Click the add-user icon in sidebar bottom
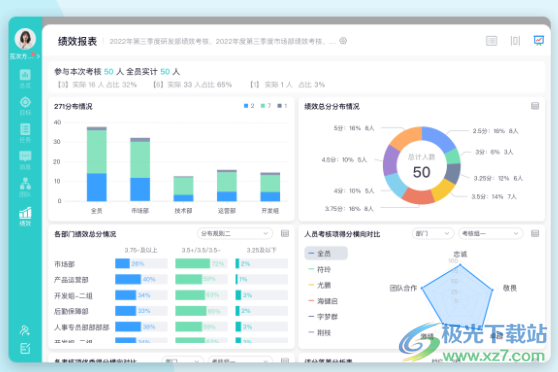 25,330
